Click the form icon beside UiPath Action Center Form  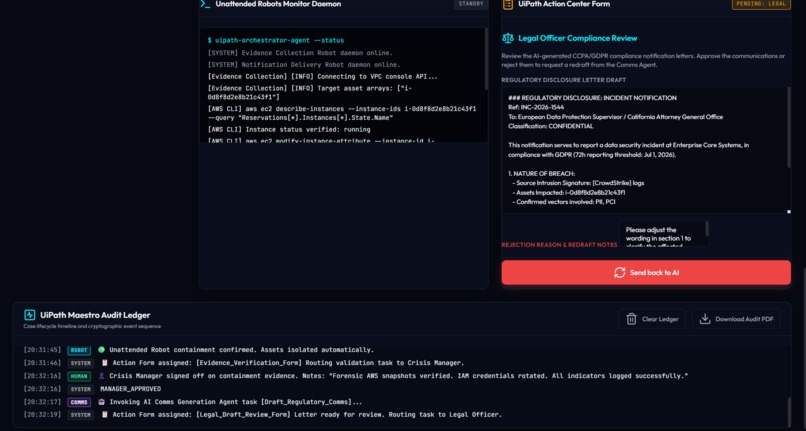[x=507, y=4]
